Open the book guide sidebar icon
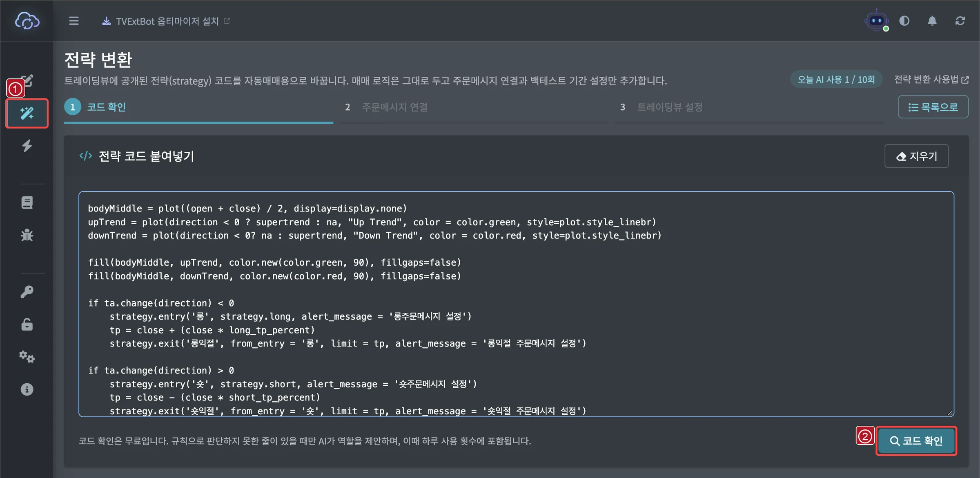 (x=27, y=202)
